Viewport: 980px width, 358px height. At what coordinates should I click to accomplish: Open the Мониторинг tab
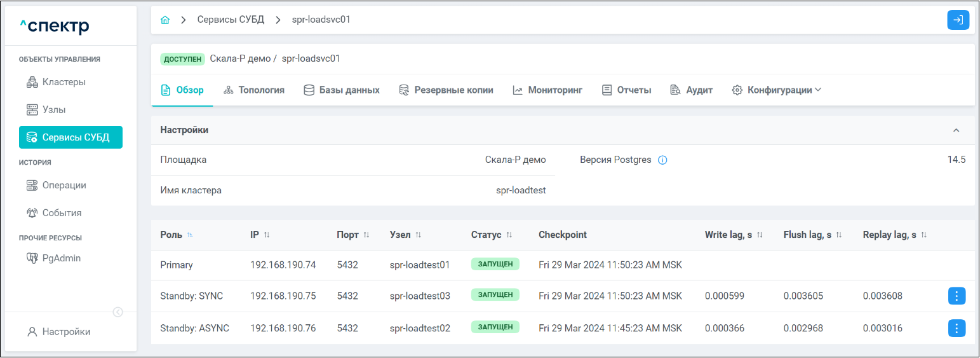[x=547, y=90]
